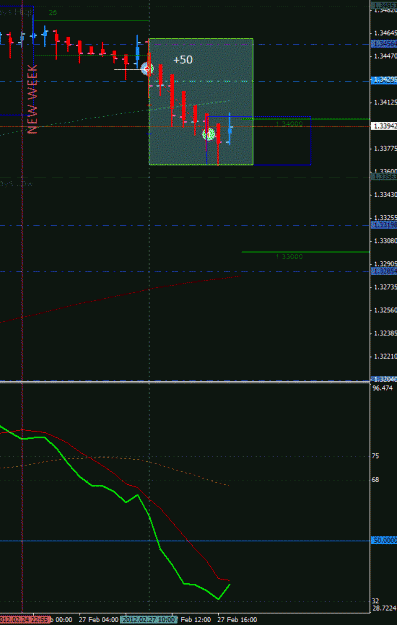Click the 1.34470 price axis value

tap(385, 56)
